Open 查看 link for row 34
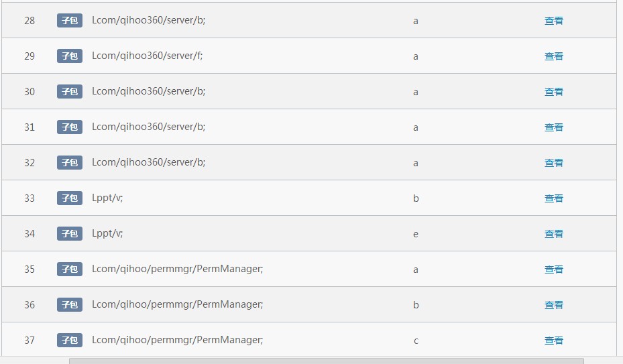This screenshot has height=364, width=623. coord(553,234)
